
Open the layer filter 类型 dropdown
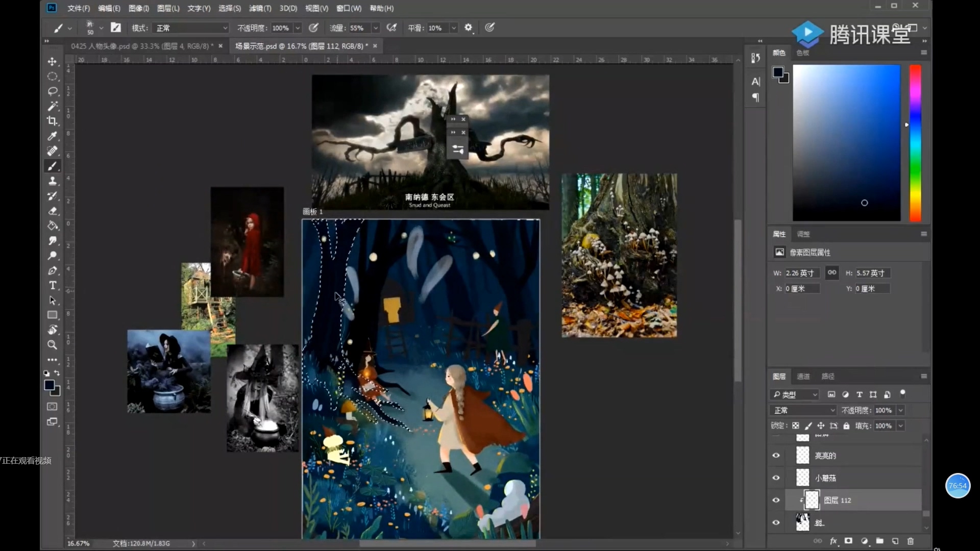(794, 394)
